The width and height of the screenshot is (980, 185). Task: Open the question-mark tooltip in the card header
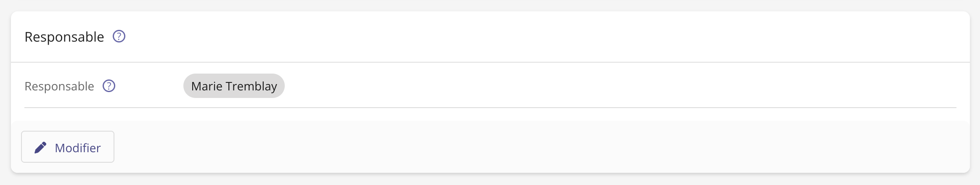pyautogui.click(x=119, y=37)
